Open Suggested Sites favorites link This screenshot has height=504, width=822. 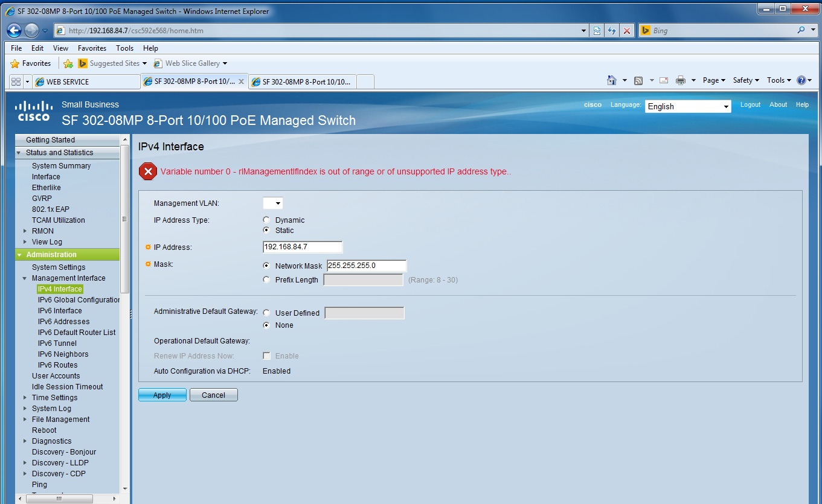pyautogui.click(x=113, y=63)
